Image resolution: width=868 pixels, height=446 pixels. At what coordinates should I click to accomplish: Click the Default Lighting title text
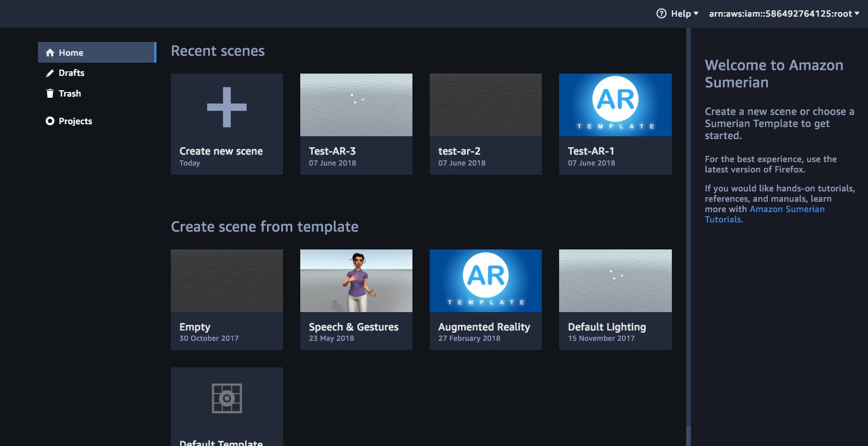tap(607, 327)
